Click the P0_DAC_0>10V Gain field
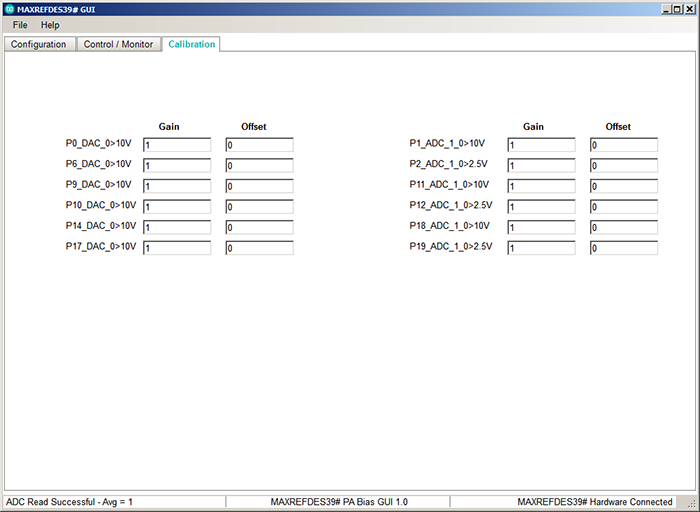Viewport: 700px width, 512px height. click(177, 145)
